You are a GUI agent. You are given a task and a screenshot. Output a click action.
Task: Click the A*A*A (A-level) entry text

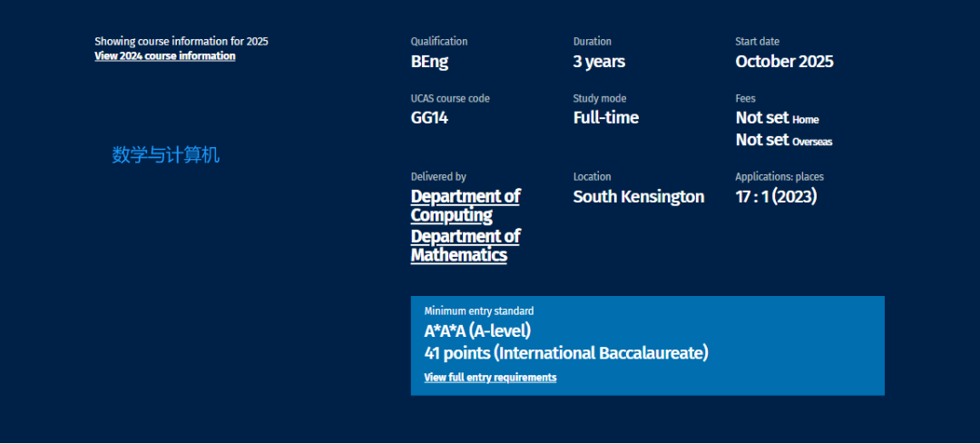click(x=477, y=331)
